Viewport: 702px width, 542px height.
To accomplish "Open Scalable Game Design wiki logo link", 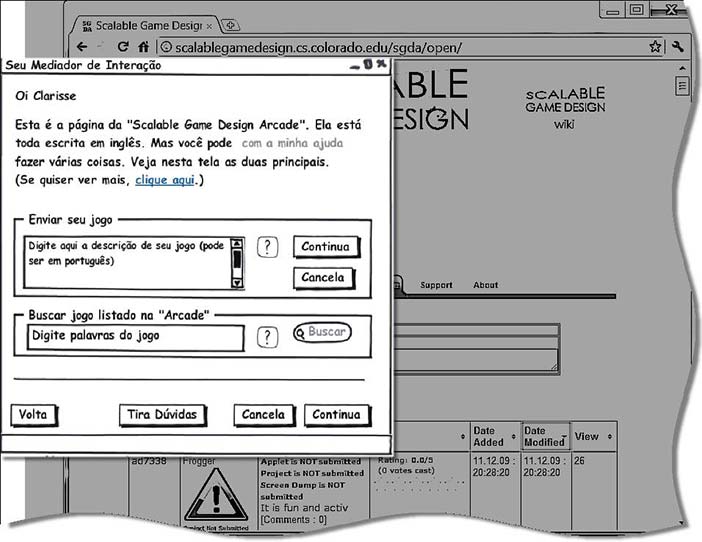I will 565,108.
